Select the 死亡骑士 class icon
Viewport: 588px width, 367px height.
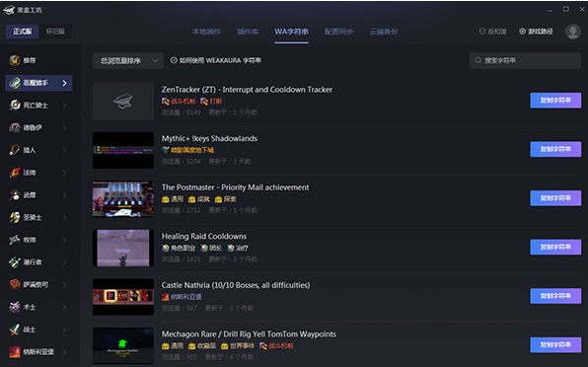15,106
